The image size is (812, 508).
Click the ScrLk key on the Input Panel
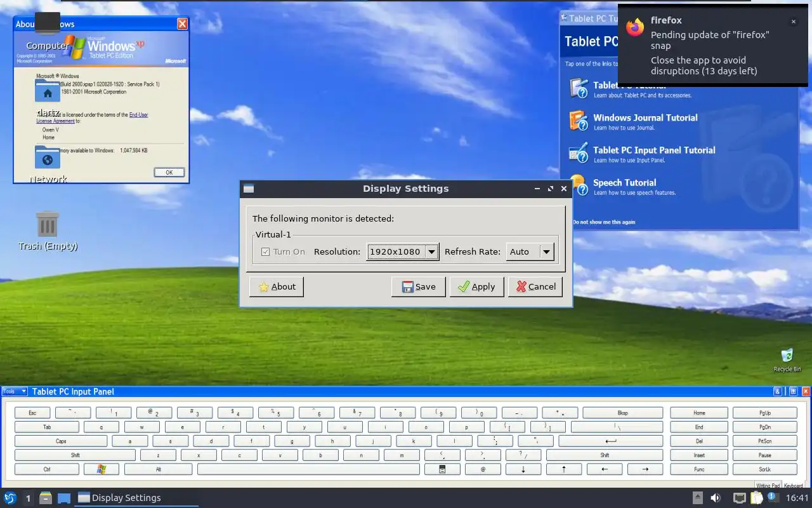click(765, 469)
